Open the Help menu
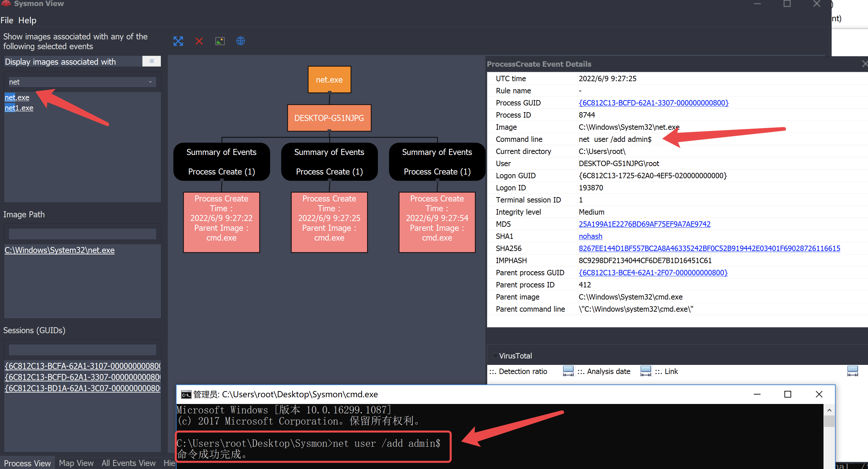 pos(27,20)
